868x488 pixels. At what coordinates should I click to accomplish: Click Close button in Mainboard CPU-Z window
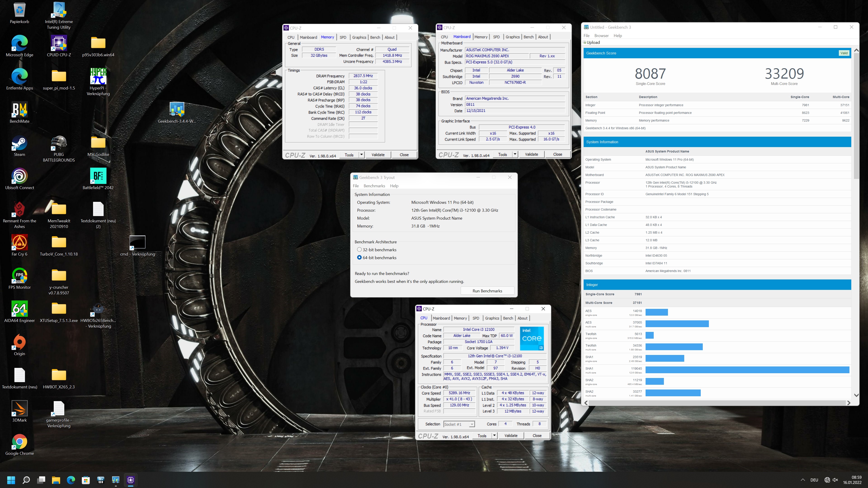point(557,154)
